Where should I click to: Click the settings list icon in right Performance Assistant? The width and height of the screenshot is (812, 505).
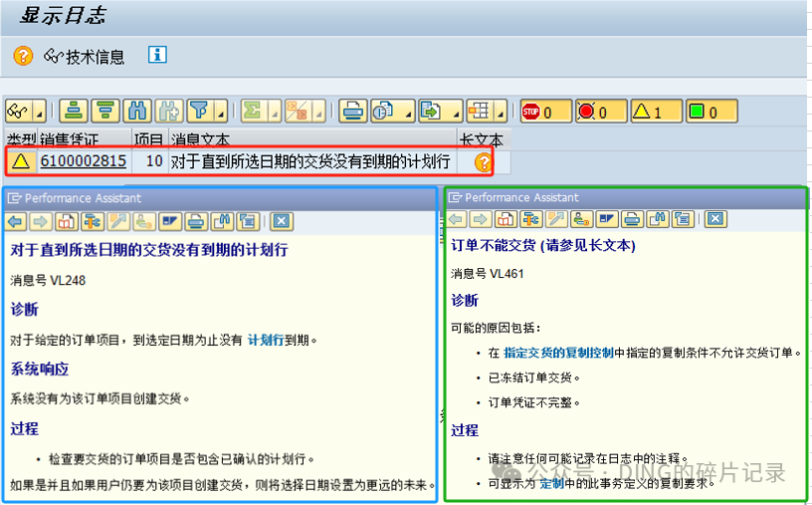[x=683, y=219]
